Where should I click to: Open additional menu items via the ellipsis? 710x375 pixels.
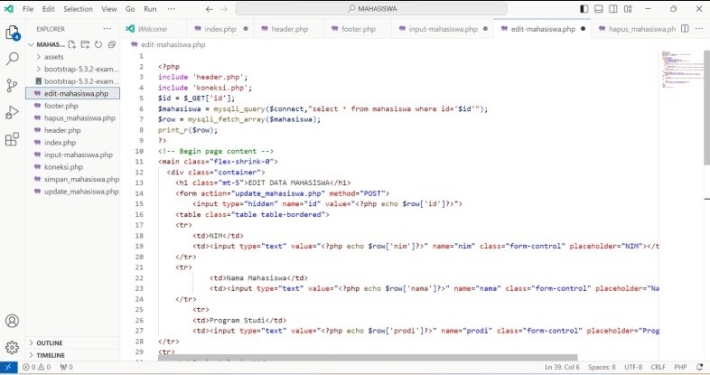(x=171, y=9)
